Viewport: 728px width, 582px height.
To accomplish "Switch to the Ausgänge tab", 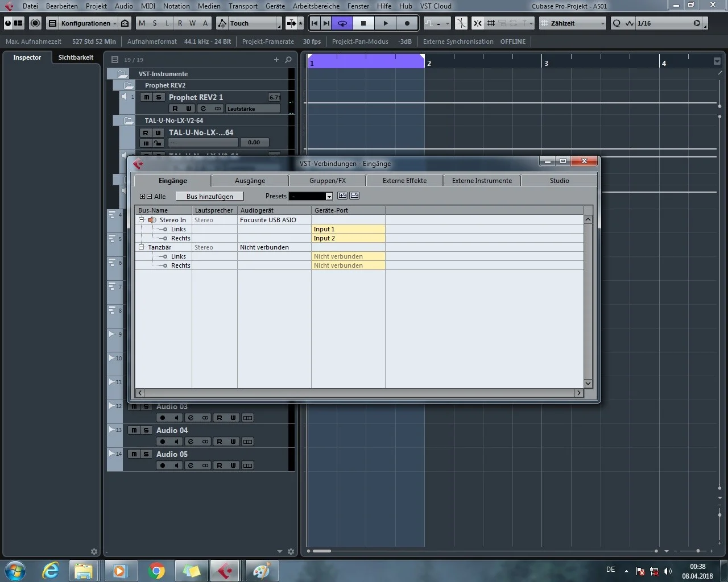I will [x=250, y=181].
